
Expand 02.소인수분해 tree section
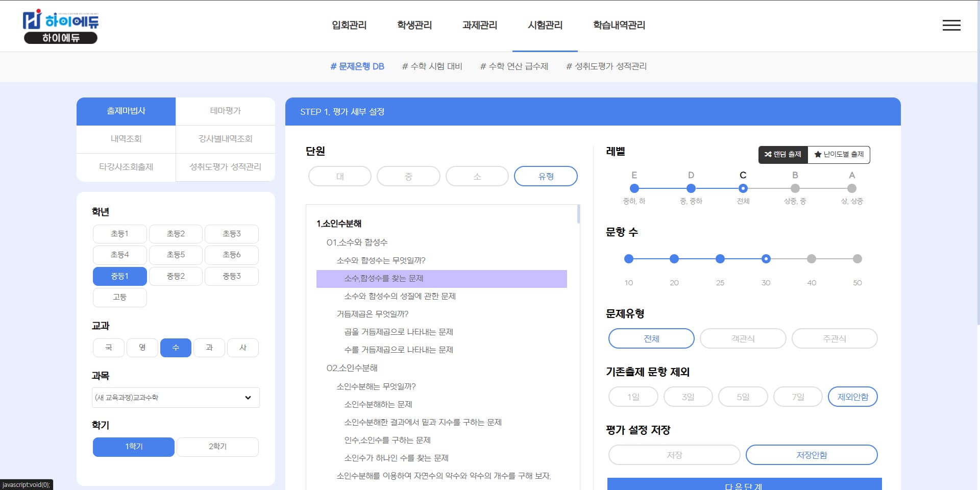tap(352, 368)
